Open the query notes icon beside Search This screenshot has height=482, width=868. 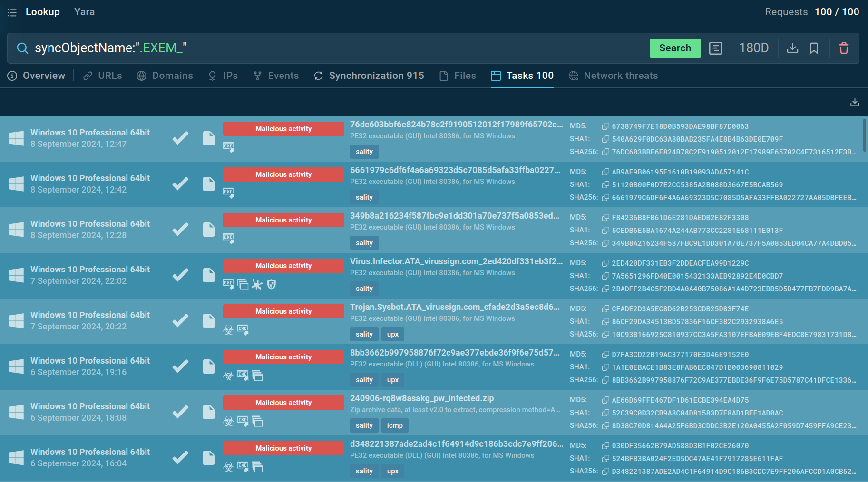(x=715, y=48)
